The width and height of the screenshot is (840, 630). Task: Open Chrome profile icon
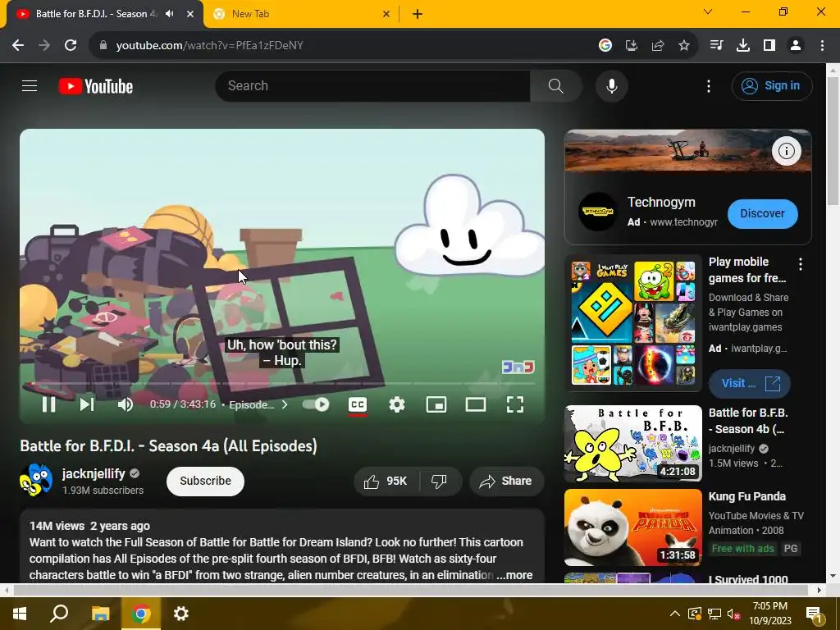(796, 46)
